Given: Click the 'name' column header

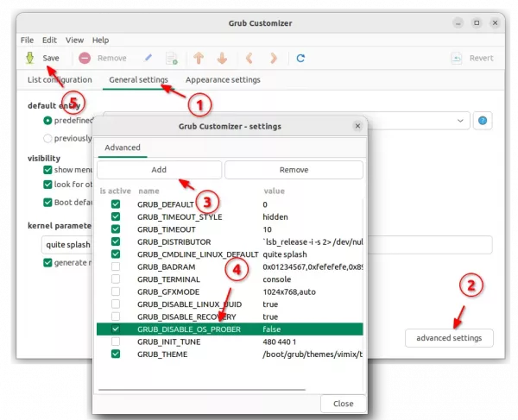Looking at the screenshot, I should click(148, 191).
